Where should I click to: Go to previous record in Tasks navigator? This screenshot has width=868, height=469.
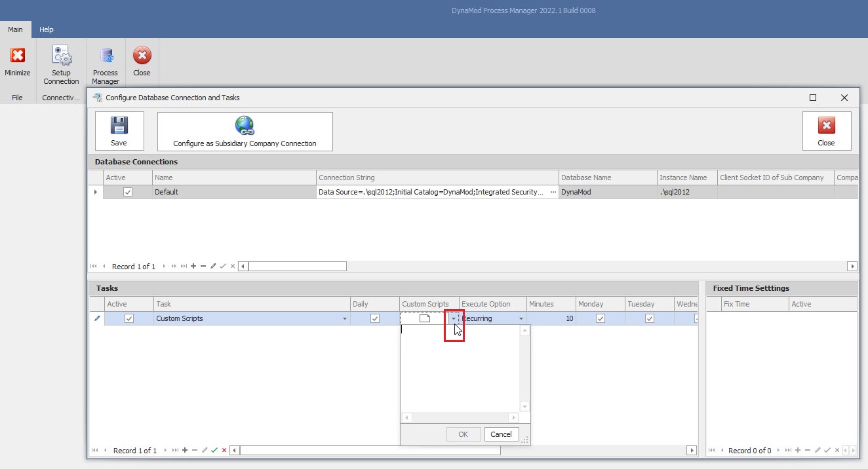[105, 451]
